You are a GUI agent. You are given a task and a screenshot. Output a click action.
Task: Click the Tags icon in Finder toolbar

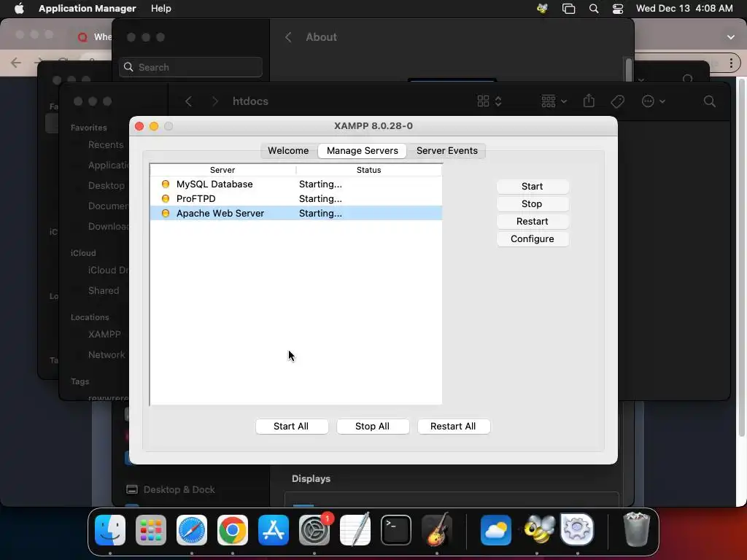pyautogui.click(x=617, y=101)
